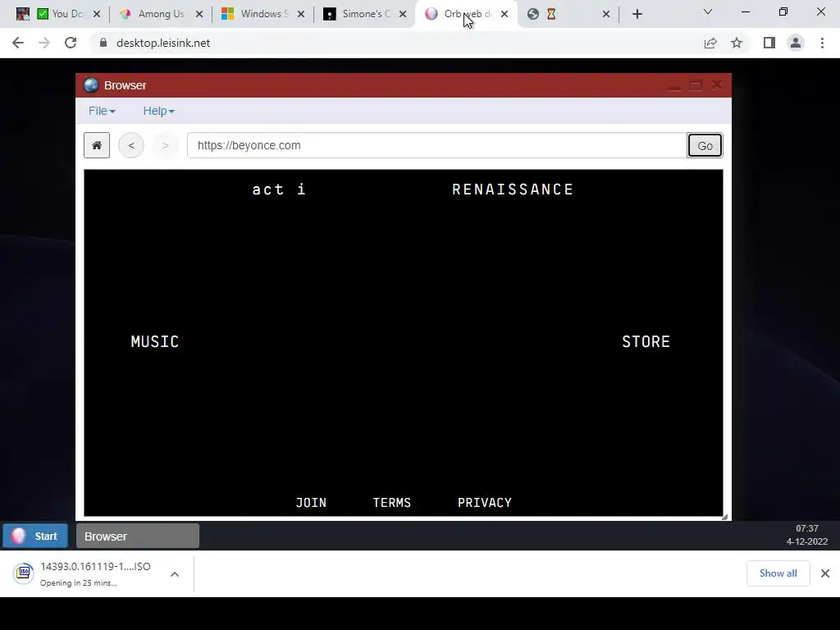The width and height of the screenshot is (840, 630).
Task: Click the lock site info icon
Action: pos(103,43)
